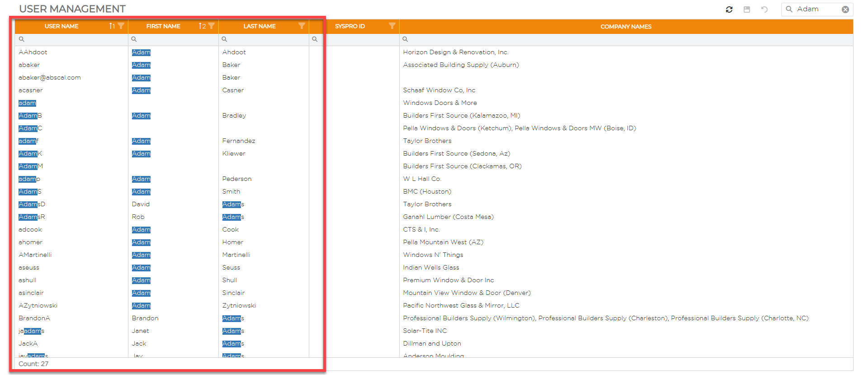Select the abaker@abscal.com user name
Viewport: 868px width, 375px height.
pyautogui.click(x=50, y=77)
